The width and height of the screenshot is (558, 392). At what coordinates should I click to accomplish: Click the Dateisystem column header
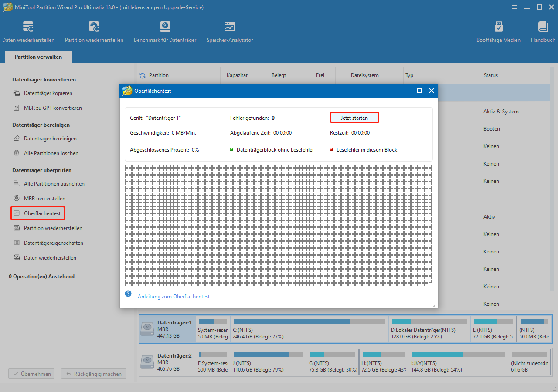click(364, 75)
